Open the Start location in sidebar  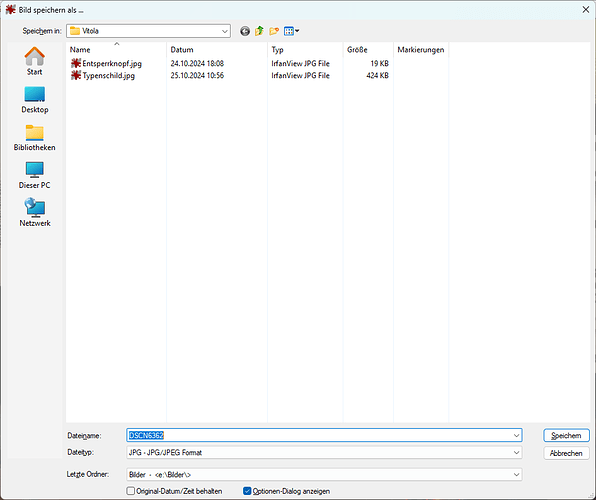click(x=35, y=61)
